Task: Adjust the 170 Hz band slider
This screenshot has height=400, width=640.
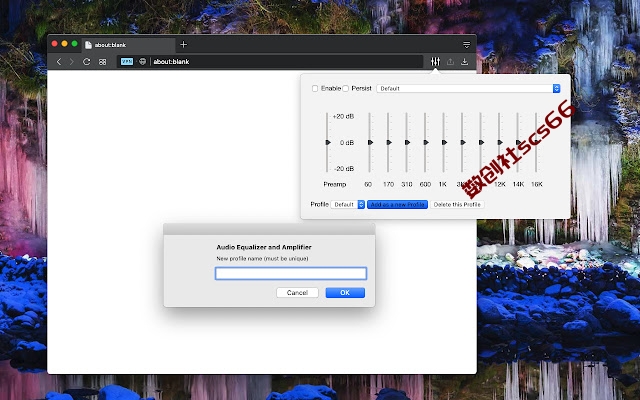Action: coord(389,142)
